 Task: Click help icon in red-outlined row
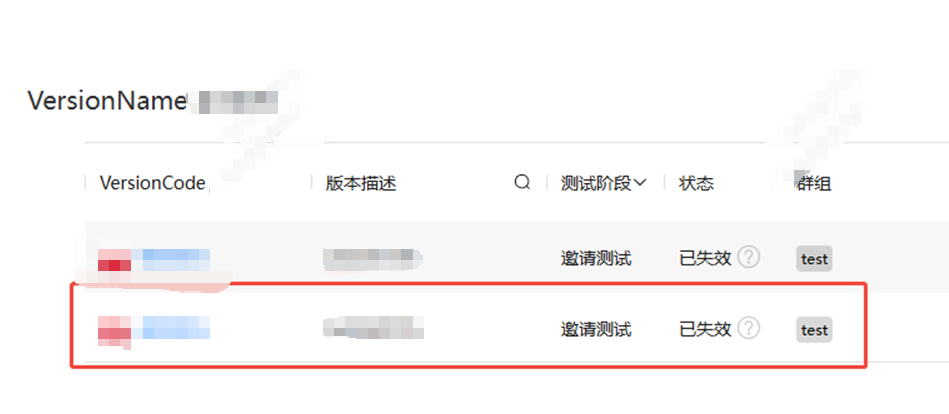pyautogui.click(x=749, y=329)
